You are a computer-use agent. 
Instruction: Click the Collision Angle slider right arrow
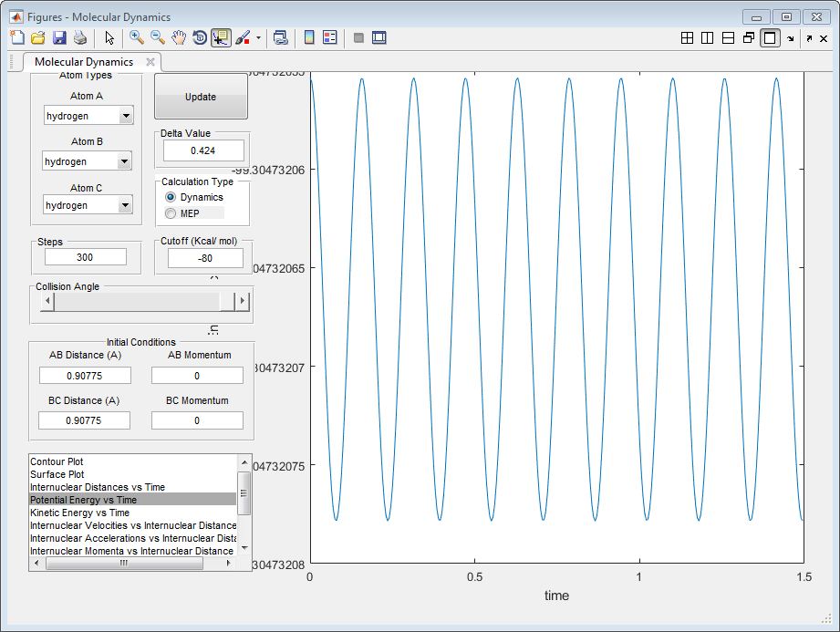tap(242, 301)
